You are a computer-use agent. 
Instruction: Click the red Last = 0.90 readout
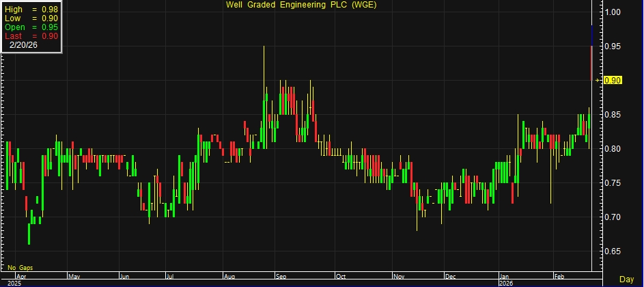pyautogui.click(x=31, y=36)
